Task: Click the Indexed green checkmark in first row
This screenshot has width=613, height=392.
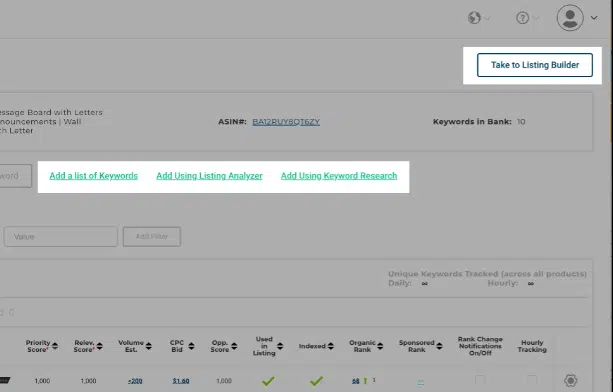Action: [x=316, y=380]
